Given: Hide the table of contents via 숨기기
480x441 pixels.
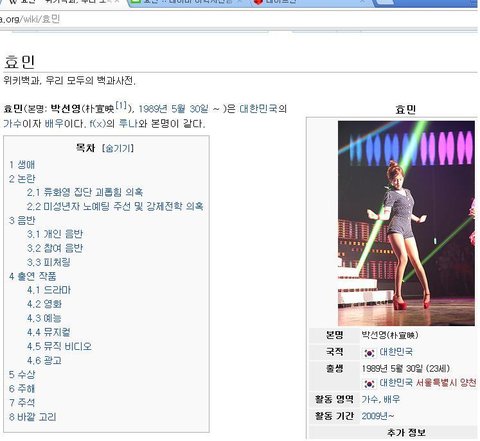Looking at the screenshot, I should pos(118,148).
